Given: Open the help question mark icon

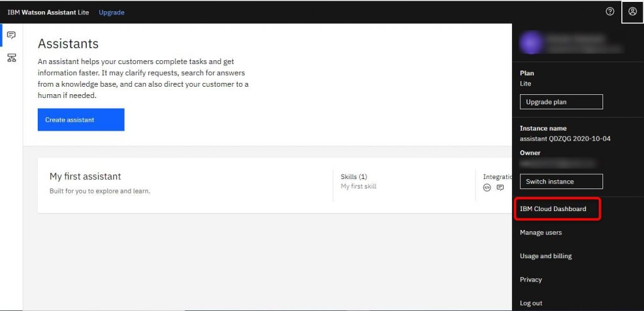Looking at the screenshot, I should pyautogui.click(x=610, y=11).
